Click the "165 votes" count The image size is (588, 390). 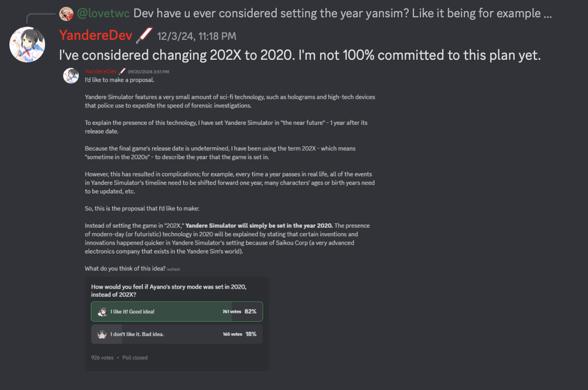pyautogui.click(x=232, y=334)
